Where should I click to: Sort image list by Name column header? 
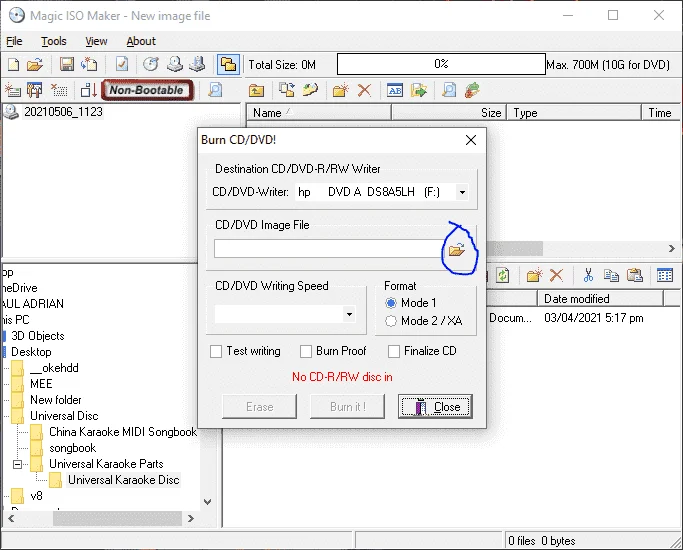(319, 113)
